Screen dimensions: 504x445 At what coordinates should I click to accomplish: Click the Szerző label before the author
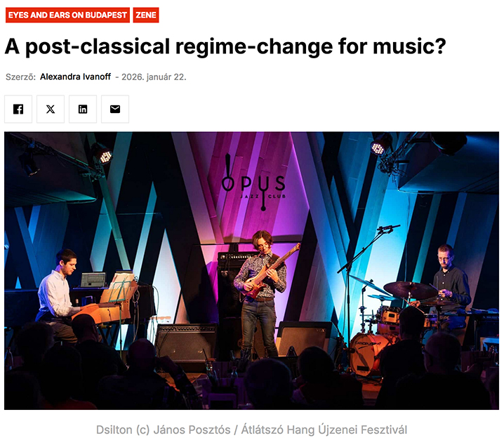pos(20,77)
